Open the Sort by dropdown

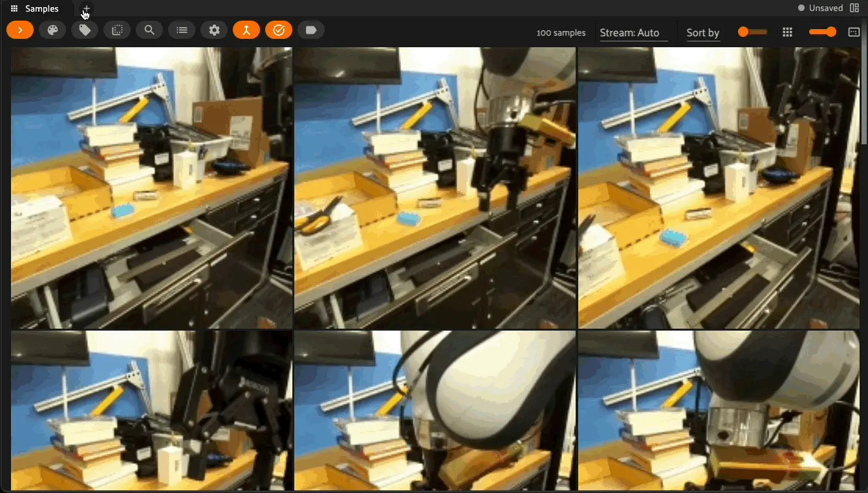703,33
